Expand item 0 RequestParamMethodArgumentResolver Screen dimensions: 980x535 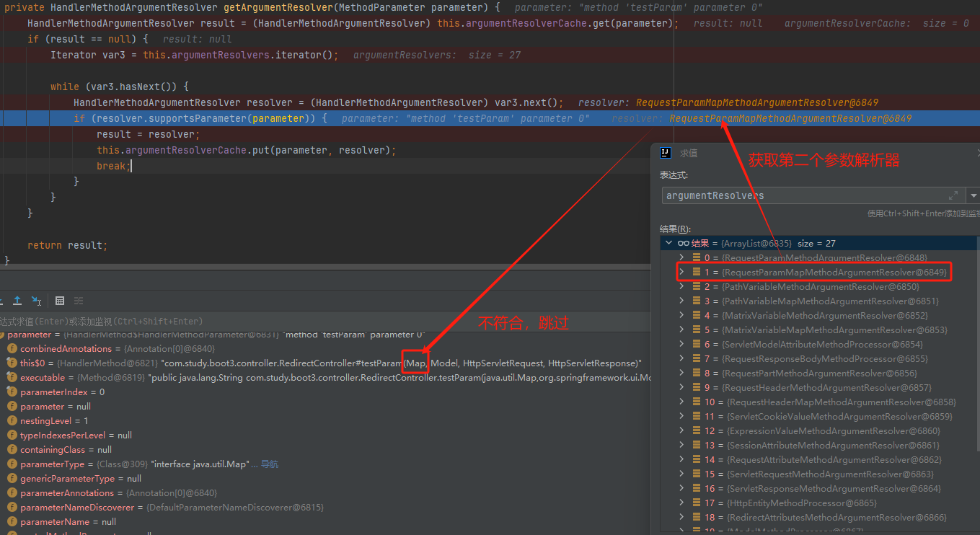tap(681, 258)
